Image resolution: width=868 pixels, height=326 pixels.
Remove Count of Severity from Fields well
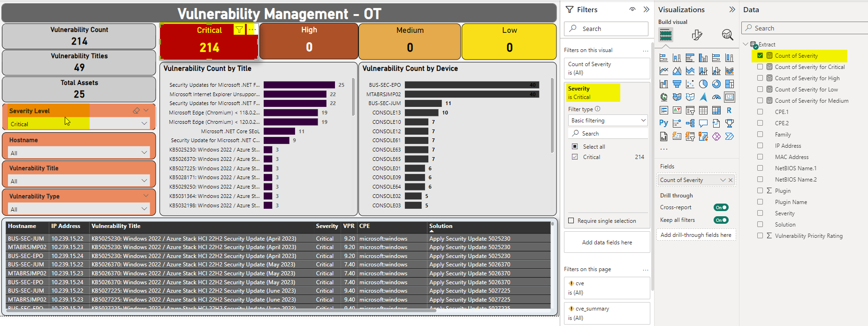pos(731,180)
